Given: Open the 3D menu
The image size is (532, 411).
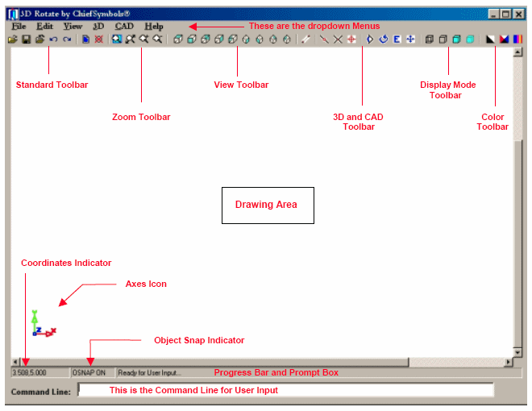Looking at the screenshot, I should (98, 26).
